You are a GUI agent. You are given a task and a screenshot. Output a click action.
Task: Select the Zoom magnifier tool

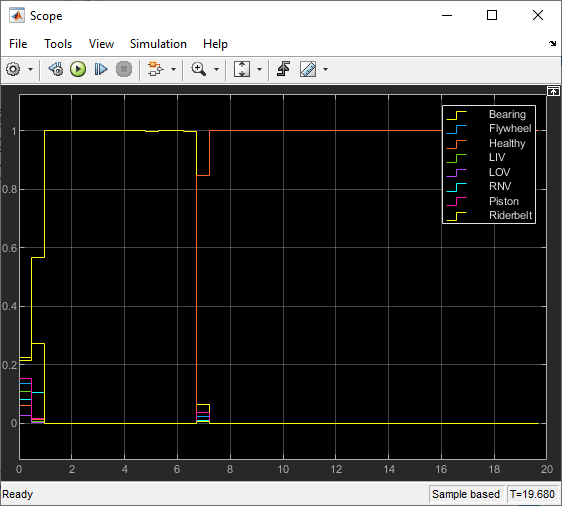pyautogui.click(x=199, y=69)
